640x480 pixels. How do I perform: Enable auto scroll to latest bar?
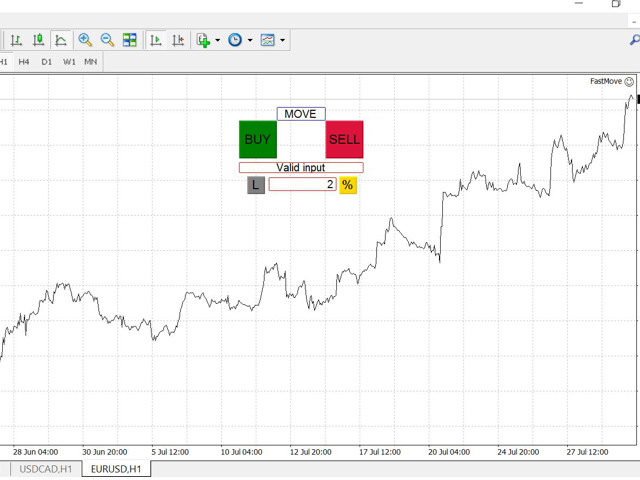[x=156, y=40]
